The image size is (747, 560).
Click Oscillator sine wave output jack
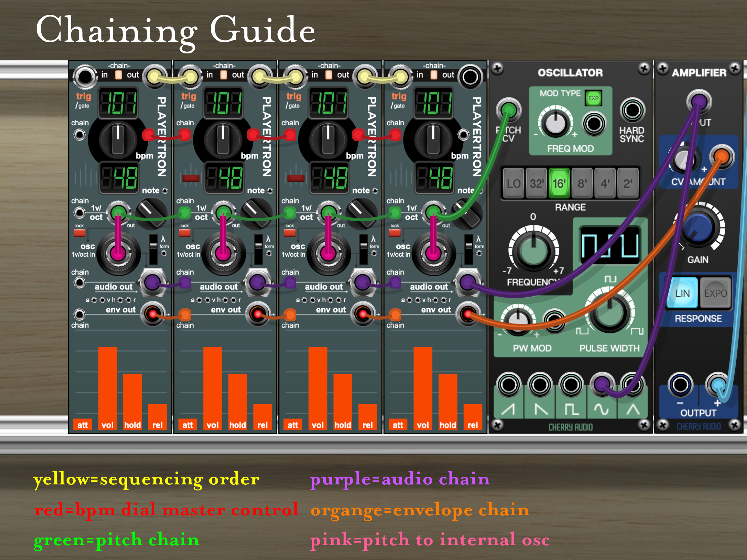tap(602, 384)
